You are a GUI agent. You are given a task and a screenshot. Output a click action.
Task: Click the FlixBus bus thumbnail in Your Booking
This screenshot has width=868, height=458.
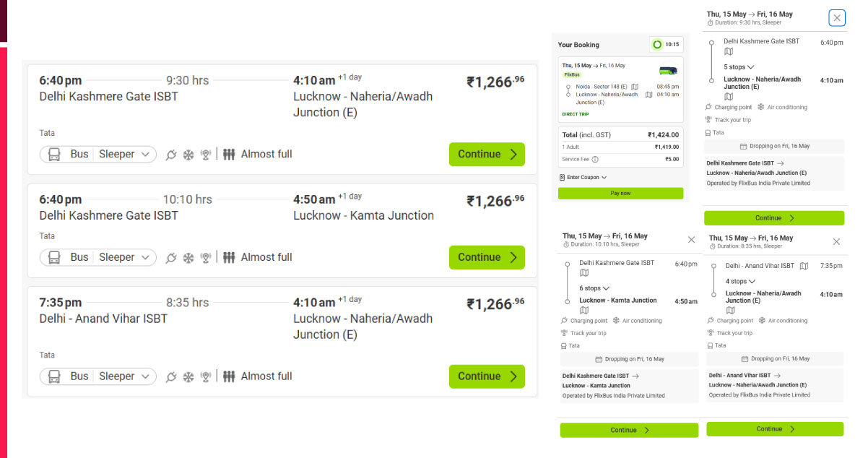coord(667,72)
